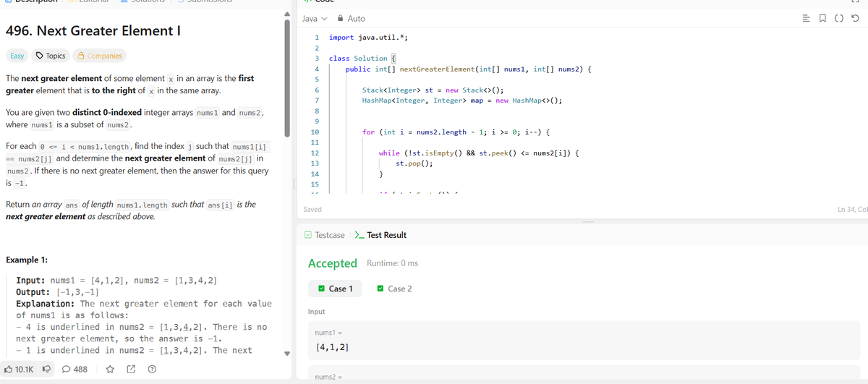Star the problem to favorites
868x384 pixels.
(110, 369)
